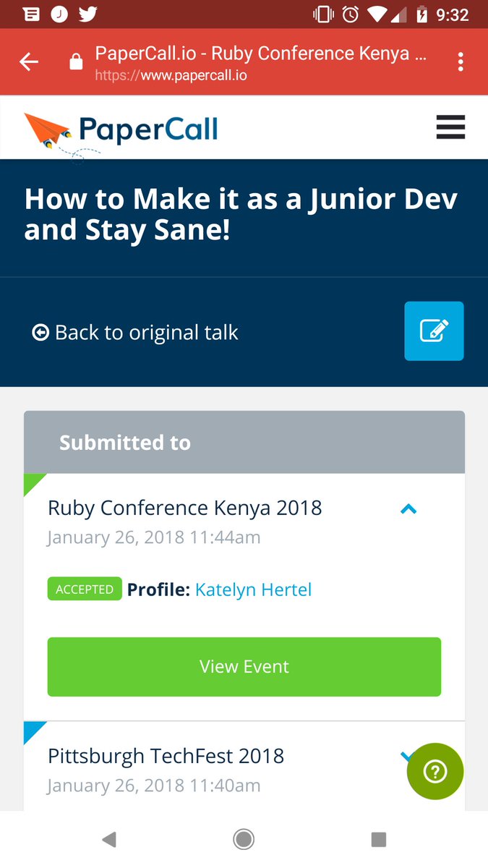This screenshot has width=488, height=868.
Task: Tap the battery status icon
Action: coord(422,14)
